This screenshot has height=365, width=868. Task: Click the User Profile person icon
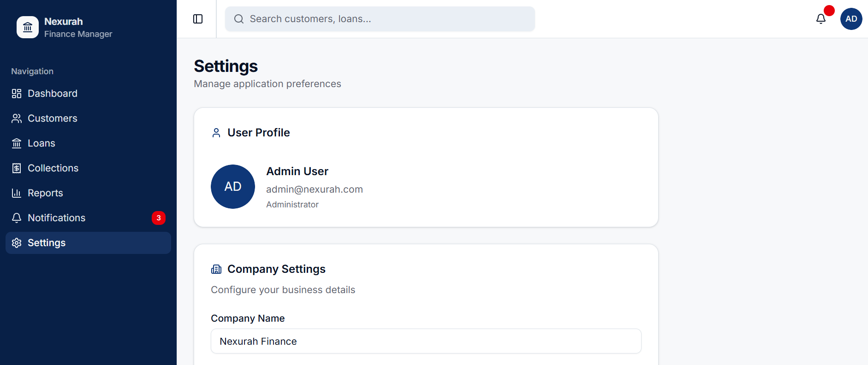(x=216, y=132)
